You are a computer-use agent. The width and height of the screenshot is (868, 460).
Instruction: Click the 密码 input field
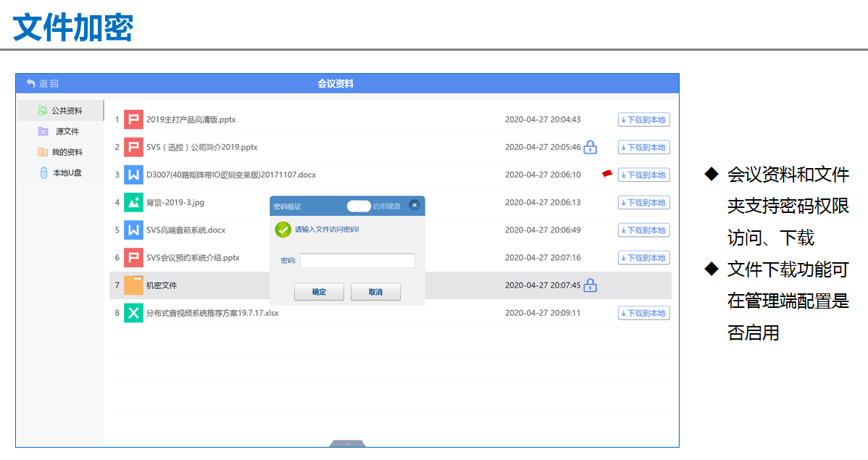357,261
